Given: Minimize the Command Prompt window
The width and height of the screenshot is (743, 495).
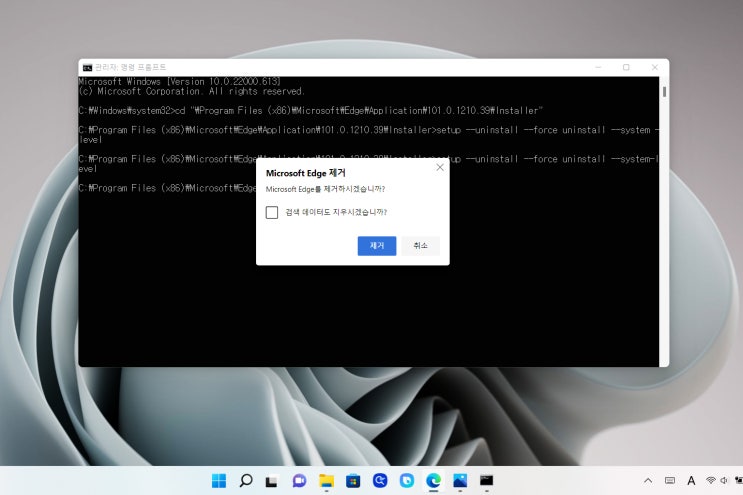Looking at the screenshot, I should tap(598, 67).
